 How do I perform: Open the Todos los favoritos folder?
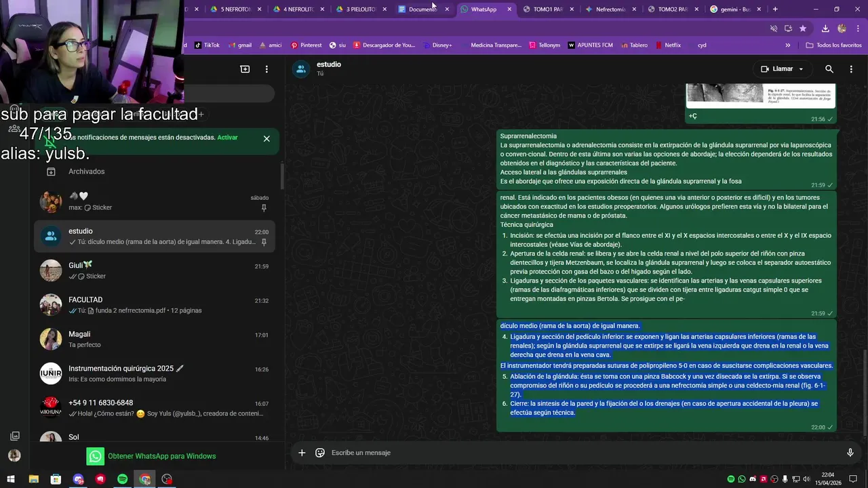833,45
